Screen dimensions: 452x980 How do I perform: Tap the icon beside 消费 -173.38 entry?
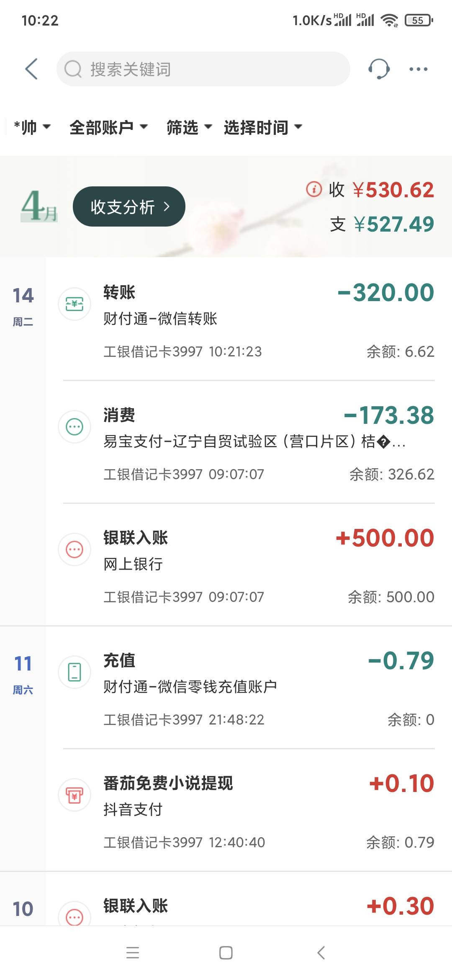[74, 427]
